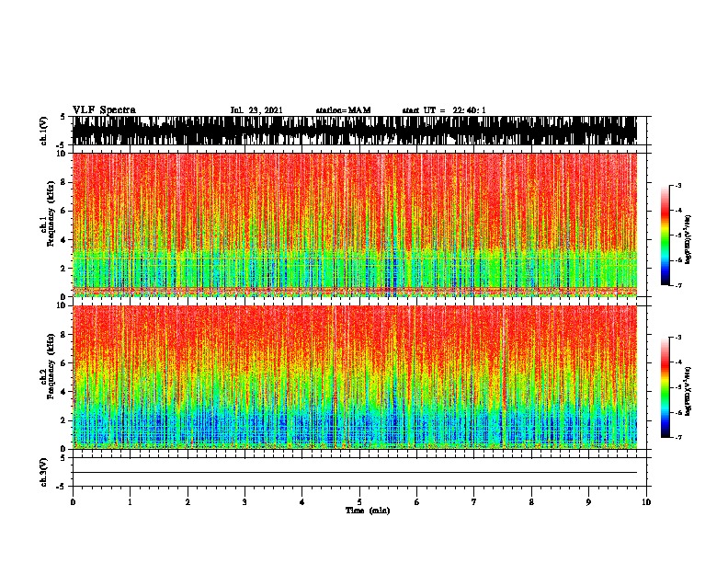Click the "-7" tick on ch.1 colorbar

coord(678,285)
